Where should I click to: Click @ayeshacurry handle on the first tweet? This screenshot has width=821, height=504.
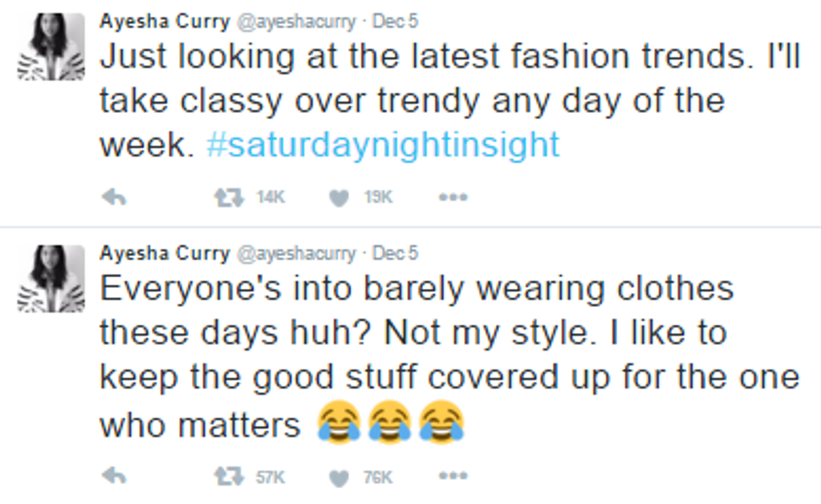[298, 21]
